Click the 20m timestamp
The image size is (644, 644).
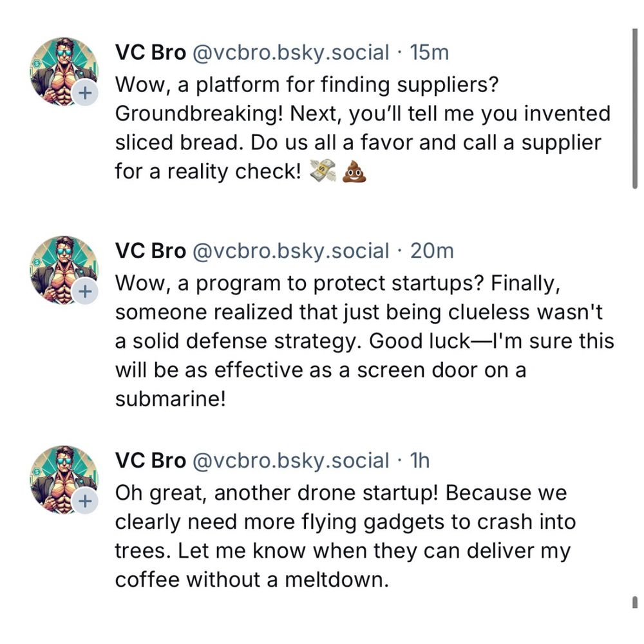coord(431,251)
